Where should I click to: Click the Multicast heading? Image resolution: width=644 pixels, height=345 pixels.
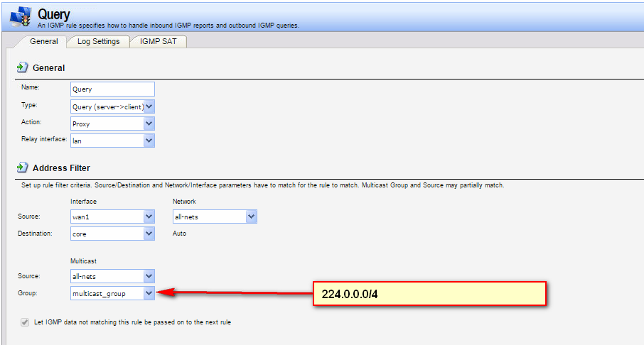tap(83, 261)
